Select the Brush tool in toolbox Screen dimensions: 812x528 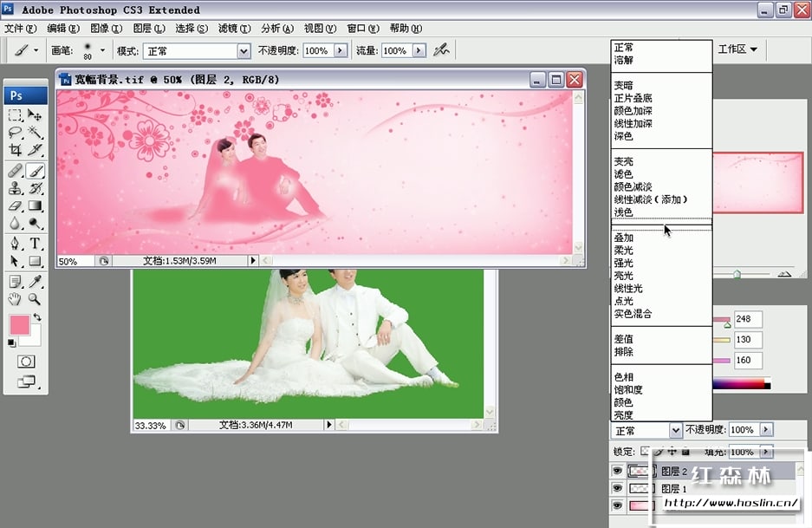pos(35,171)
